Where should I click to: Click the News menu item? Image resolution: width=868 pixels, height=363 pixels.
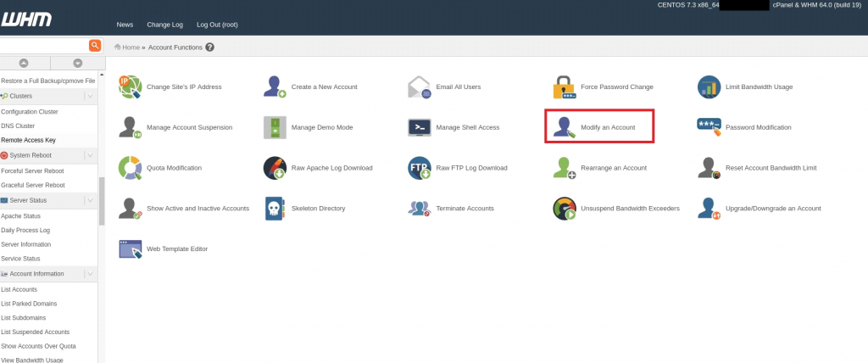125,25
